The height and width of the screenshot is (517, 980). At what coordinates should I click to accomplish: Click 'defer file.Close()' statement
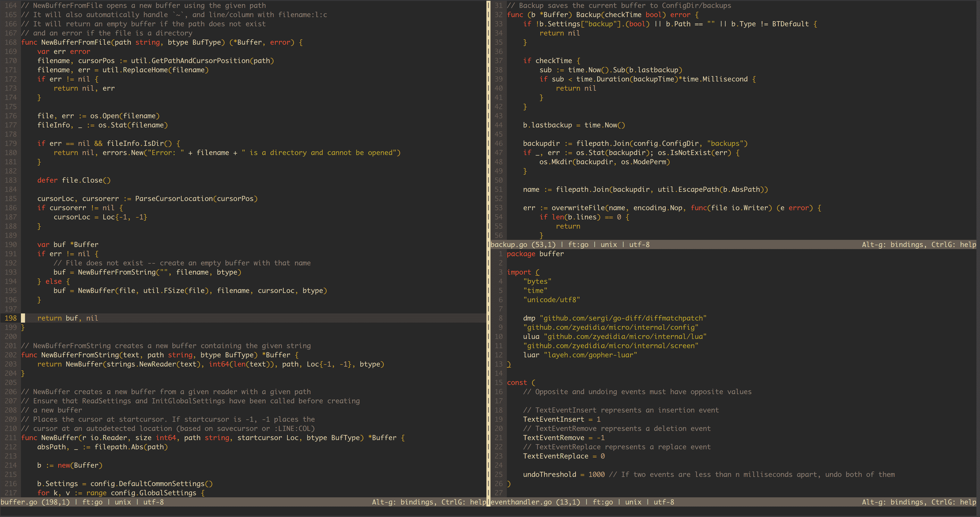coord(74,180)
